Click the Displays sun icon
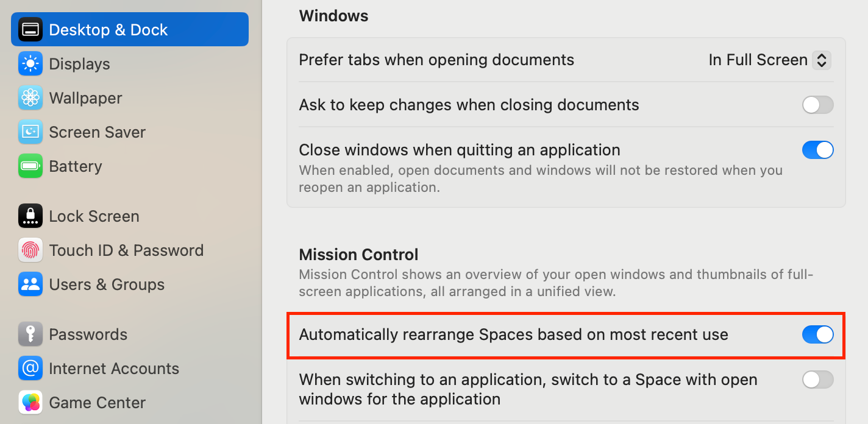The image size is (868, 424). tap(30, 63)
